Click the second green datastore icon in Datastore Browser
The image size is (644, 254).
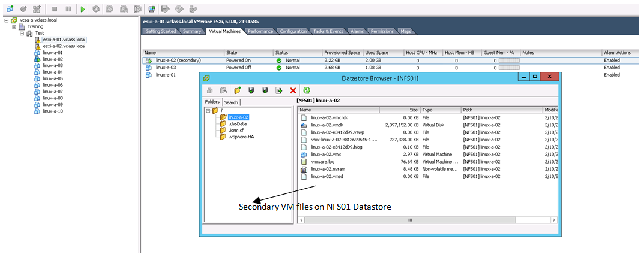pos(265,91)
